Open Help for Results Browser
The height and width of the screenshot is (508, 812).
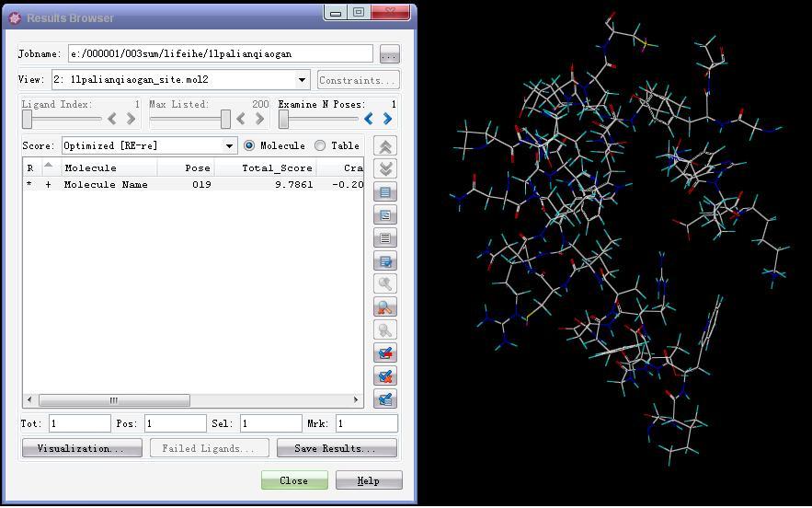coord(369,480)
